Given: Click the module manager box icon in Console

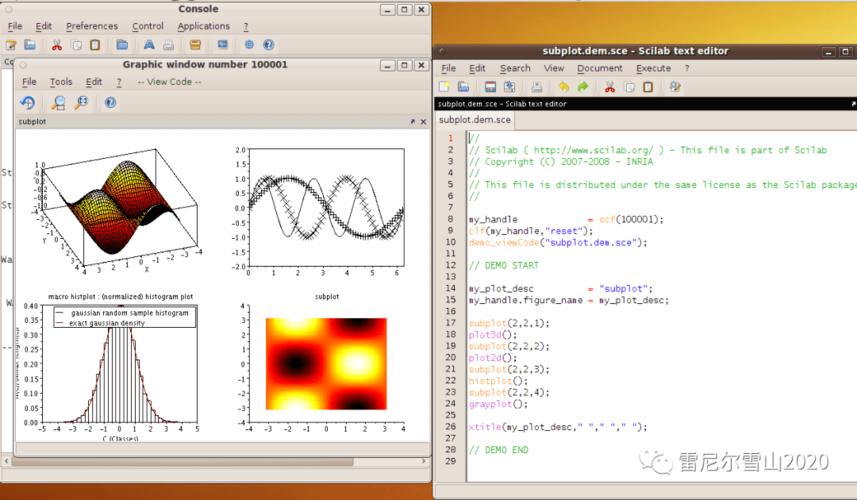Looking at the screenshot, I should pyautogui.click(x=195, y=45).
